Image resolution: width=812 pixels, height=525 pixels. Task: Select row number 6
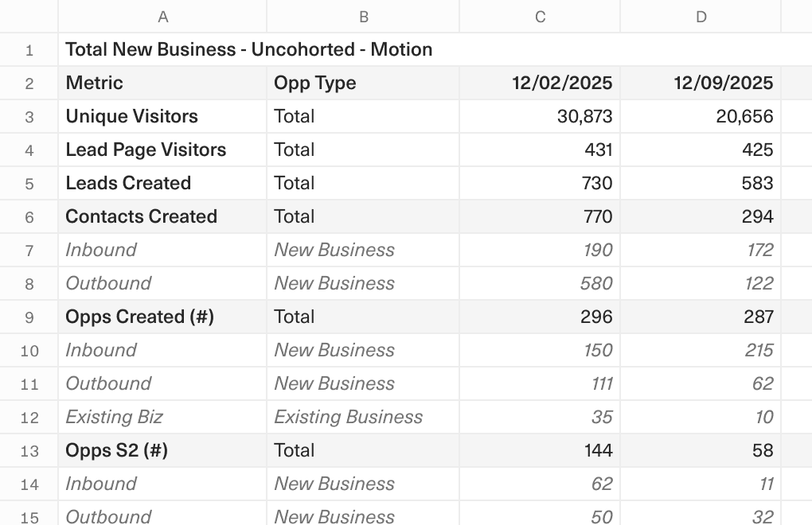[29, 216]
